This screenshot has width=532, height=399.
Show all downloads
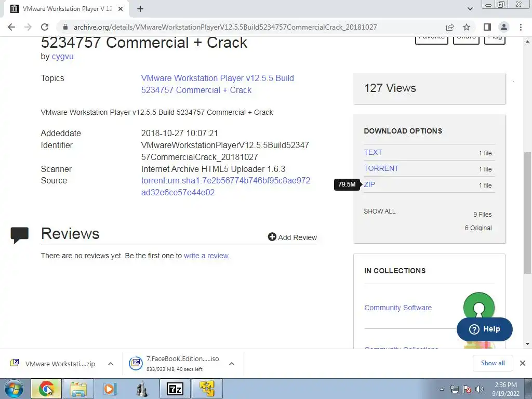click(493, 363)
